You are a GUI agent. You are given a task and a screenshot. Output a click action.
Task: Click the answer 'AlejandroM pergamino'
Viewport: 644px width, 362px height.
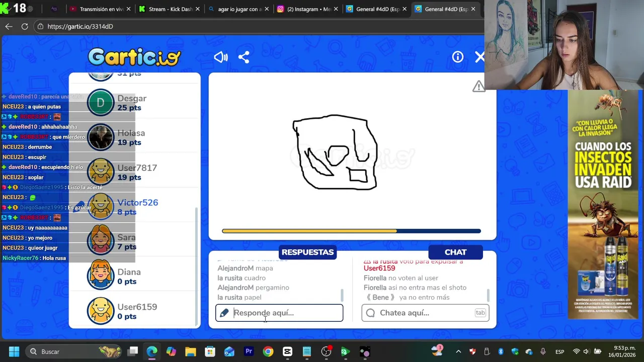(253, 288)
